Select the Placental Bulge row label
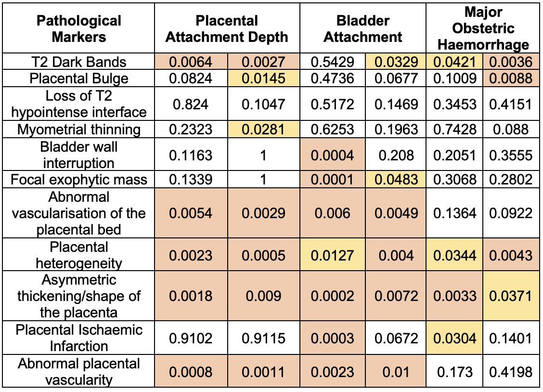 79,78
